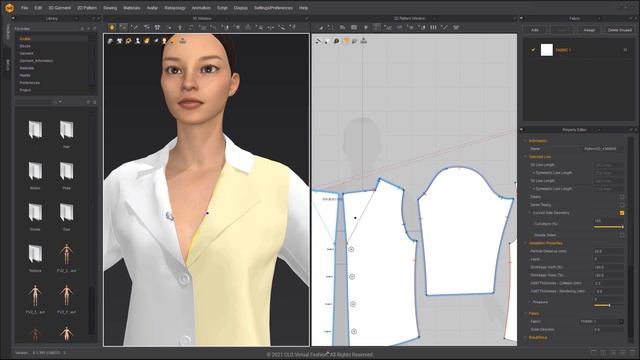Select Preferences in Favorites list
The width and height of the screenshot is (640, 360).
click(x=30, y=83)
